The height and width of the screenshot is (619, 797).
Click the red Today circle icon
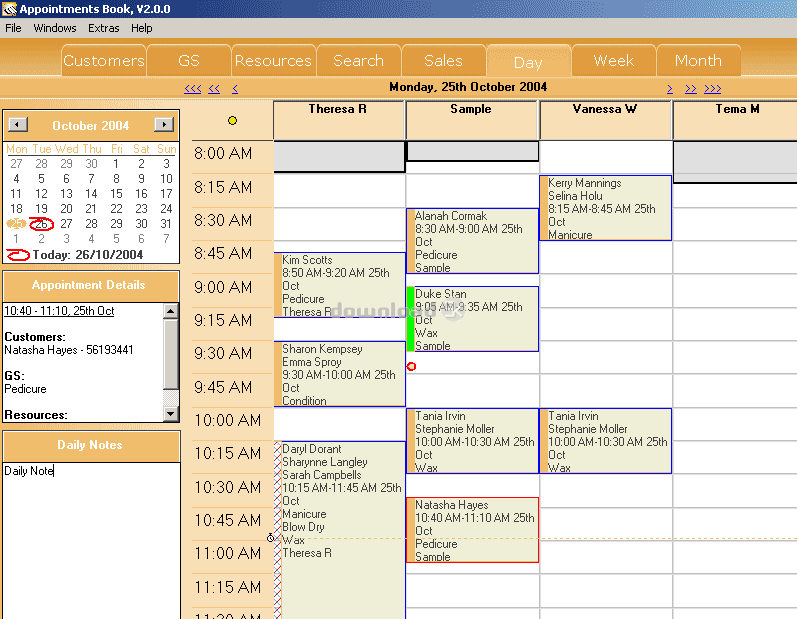click(17, 255)
